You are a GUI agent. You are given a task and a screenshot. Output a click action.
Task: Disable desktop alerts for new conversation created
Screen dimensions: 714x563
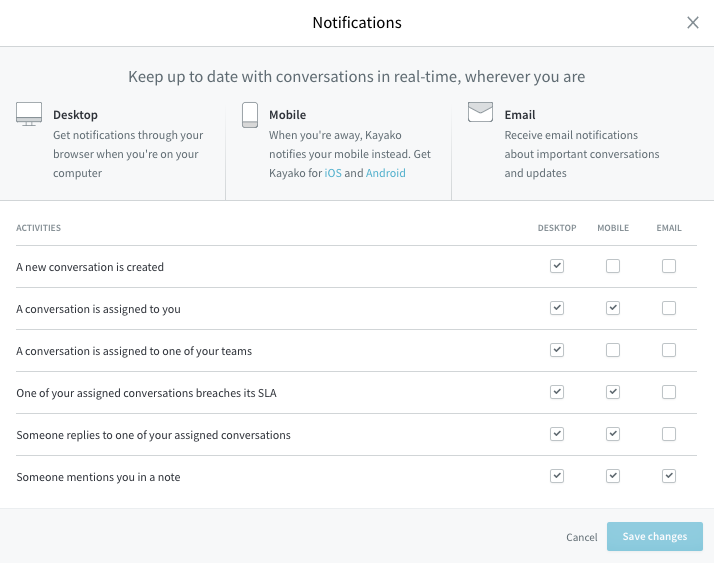click(x=557, y=266)
